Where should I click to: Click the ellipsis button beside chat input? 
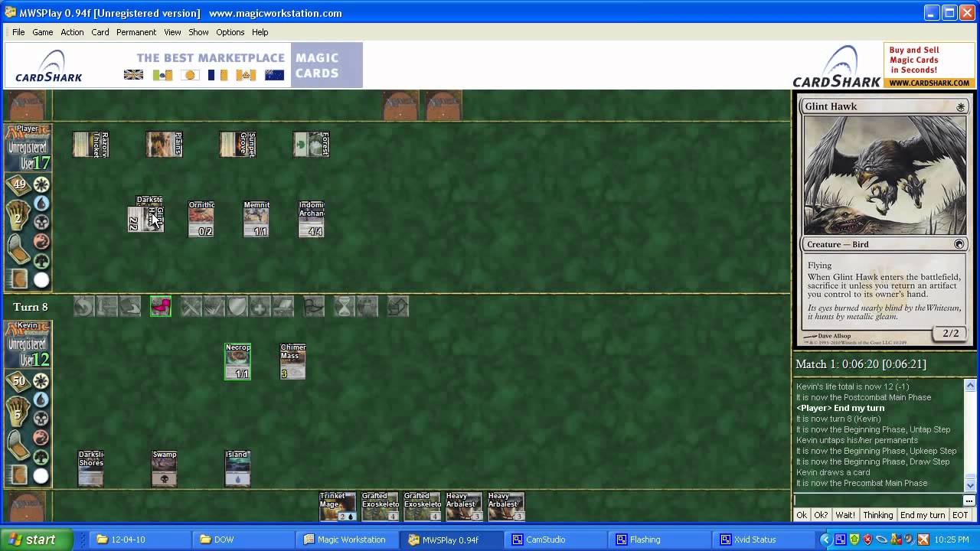[969, 500]
